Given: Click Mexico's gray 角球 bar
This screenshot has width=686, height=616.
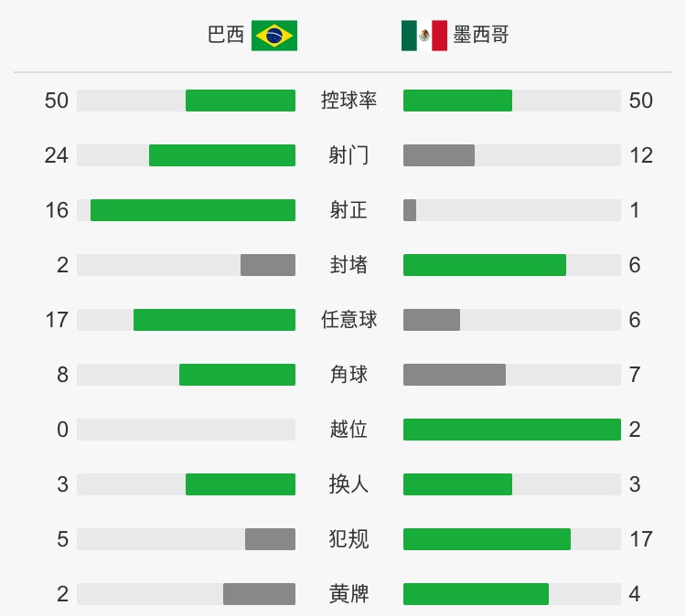Looking at the screenshot, I should 454,375.
